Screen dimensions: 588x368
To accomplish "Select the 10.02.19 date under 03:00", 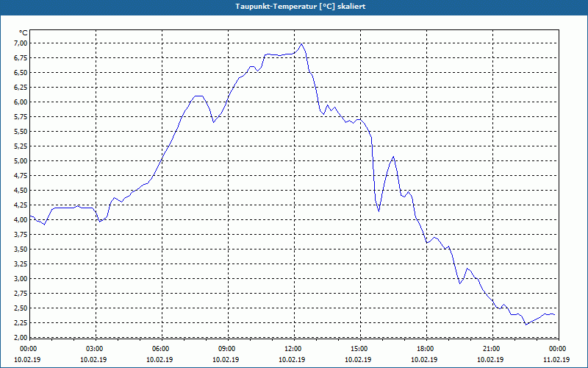I will (93, 360).
